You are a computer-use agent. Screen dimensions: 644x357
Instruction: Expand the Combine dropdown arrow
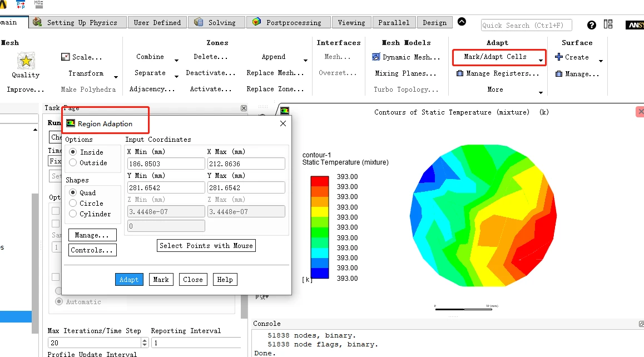point(177,61)
